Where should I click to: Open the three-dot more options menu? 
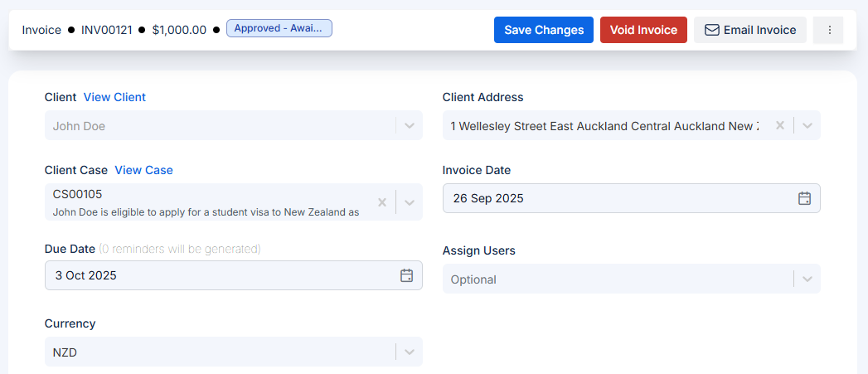coord(828,30)
